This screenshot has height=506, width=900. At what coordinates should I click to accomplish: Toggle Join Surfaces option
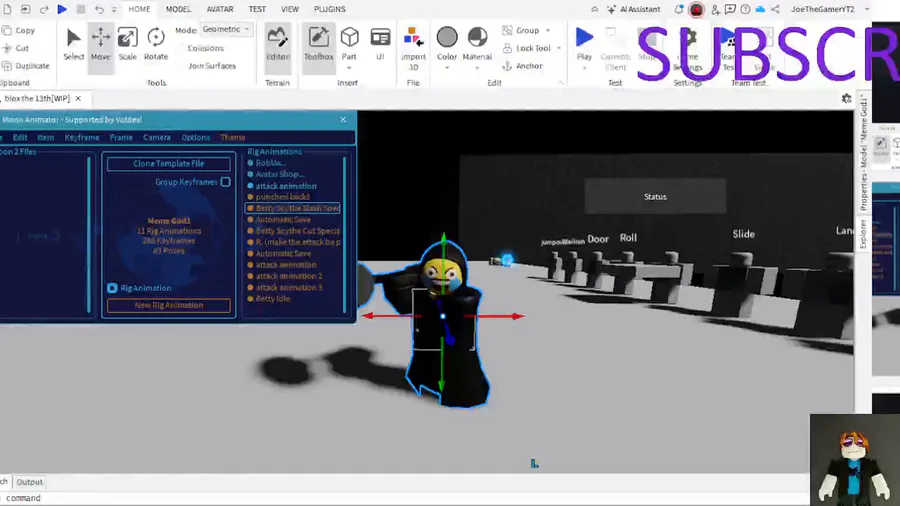(212, 66)
